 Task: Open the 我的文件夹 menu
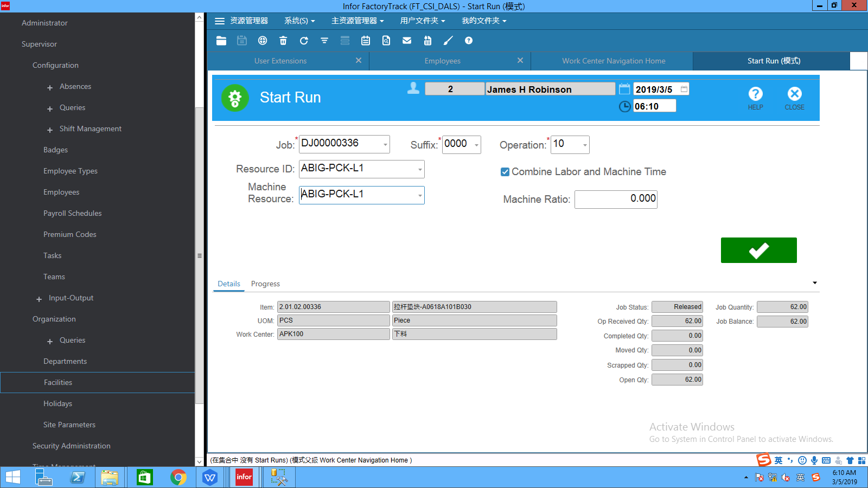(x=484, y=21)
